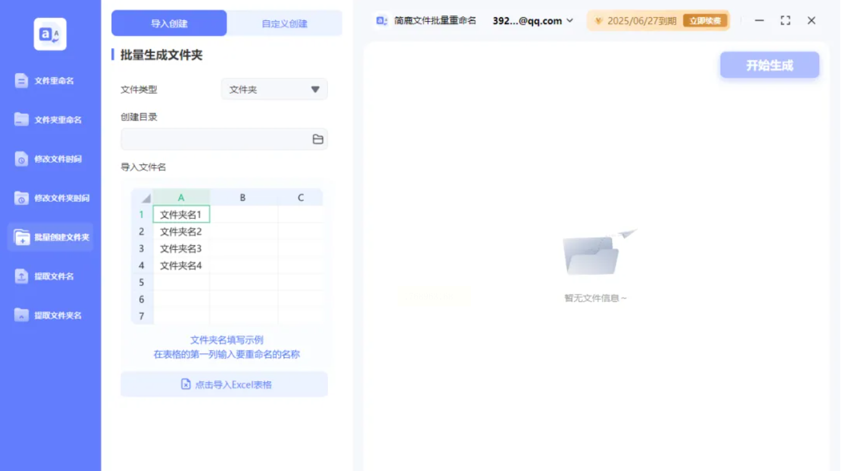Switch to 自定义创建 tab
Screen dimensions: 868x471
pyautogui.click(x=284, y=23)
